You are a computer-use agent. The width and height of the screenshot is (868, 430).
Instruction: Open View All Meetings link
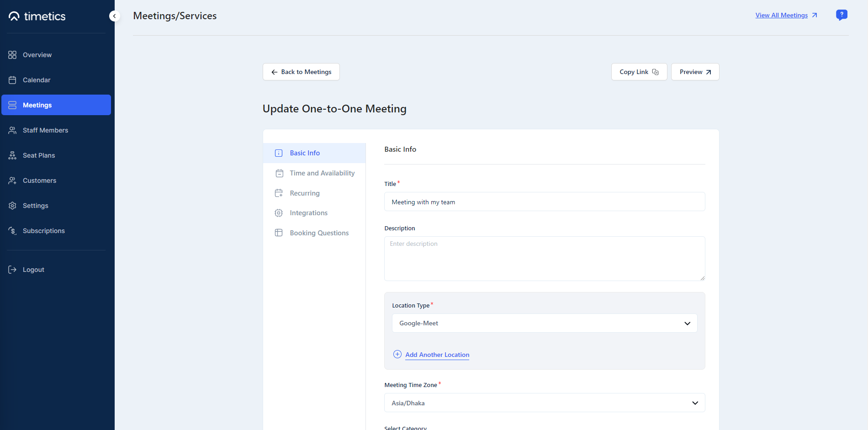(x=782, y=15)
